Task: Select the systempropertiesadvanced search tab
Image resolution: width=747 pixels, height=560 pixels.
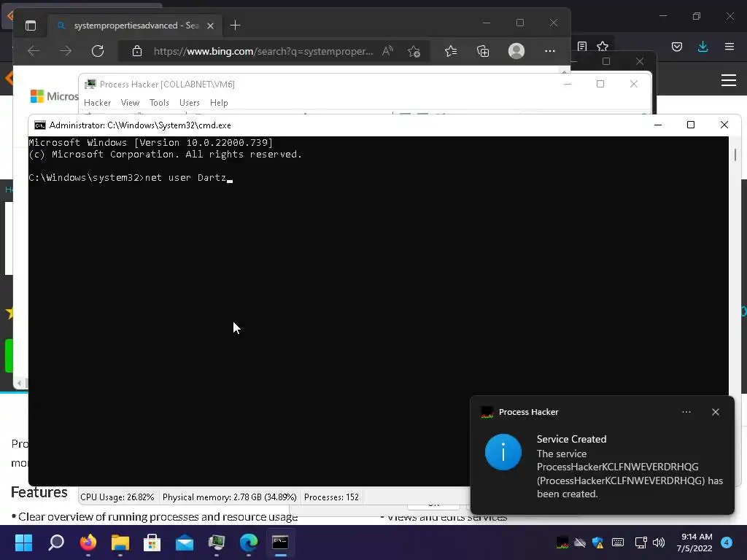Action: pos(136,26)
